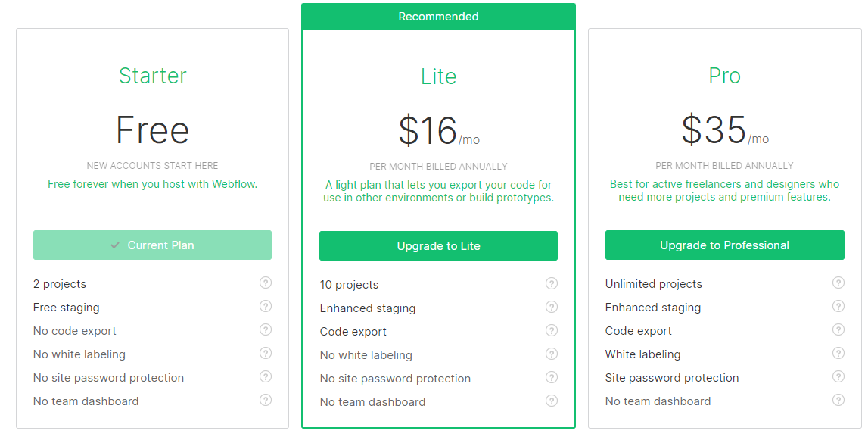The image size is (868, 434).
Task: Click the Upgrade to Professional button
Action: pos(725,245)
